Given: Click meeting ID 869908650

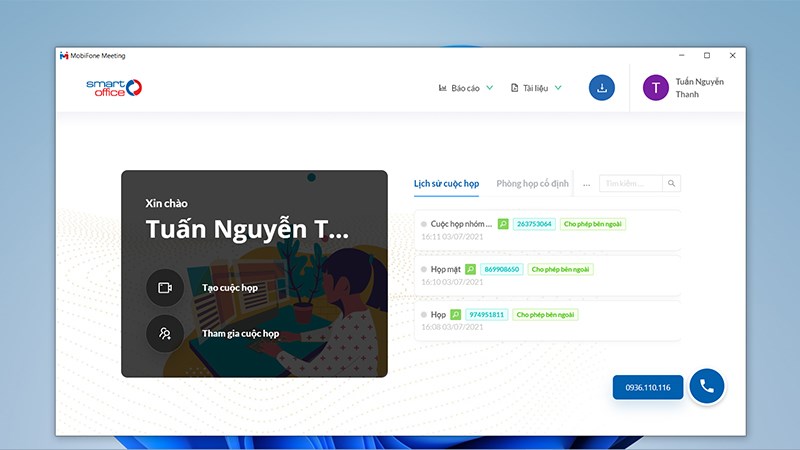Looking at the screenshot, I should point(502,269).
